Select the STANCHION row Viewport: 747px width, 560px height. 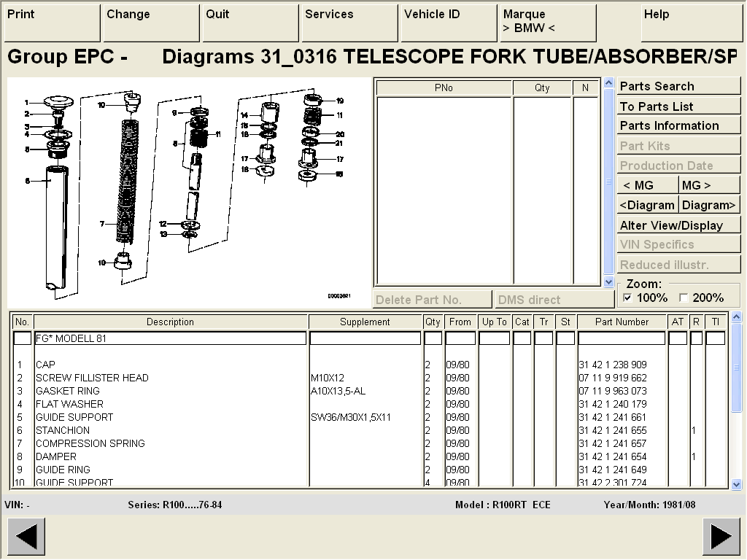(370, 430)
